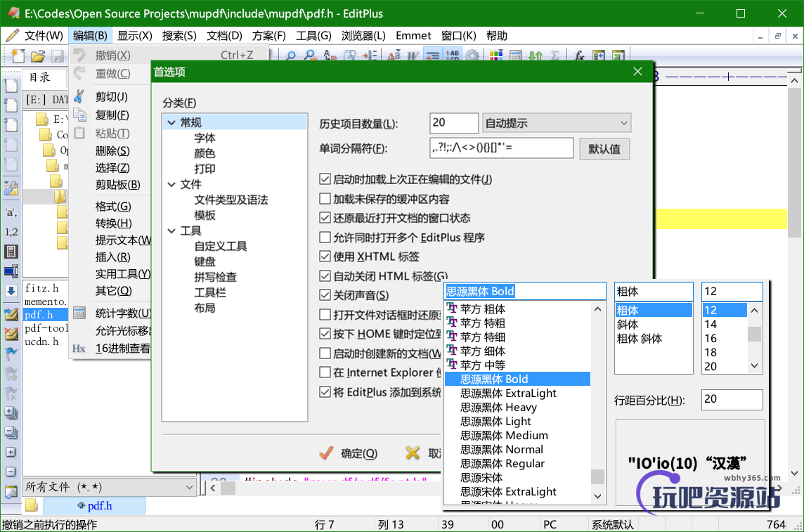This screenshot has height=532, width=804.
Task: Open the 工具(G) menu
Action: click(x=314, y=35)
